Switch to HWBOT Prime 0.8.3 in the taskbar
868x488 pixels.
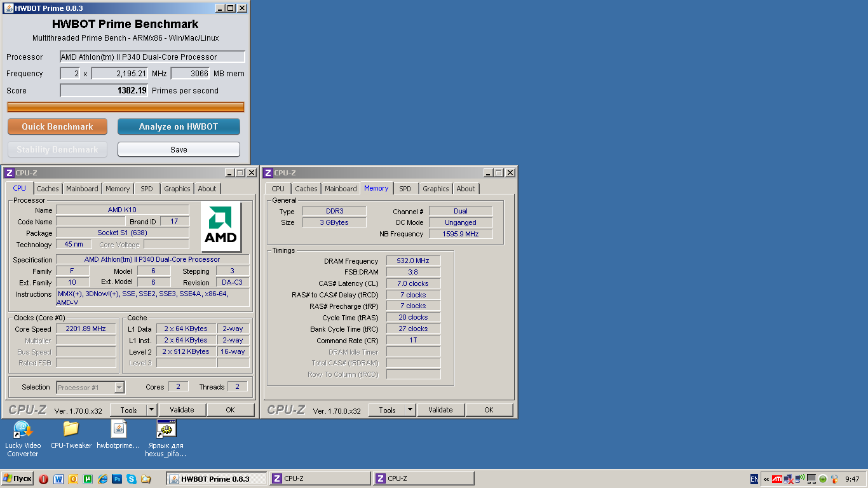point(217,479)
